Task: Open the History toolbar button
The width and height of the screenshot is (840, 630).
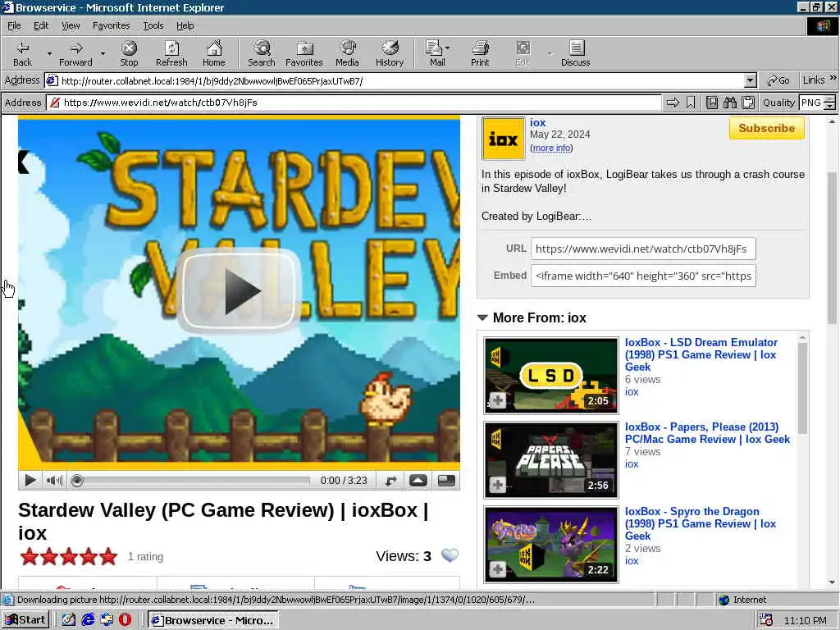Action: 390,53
